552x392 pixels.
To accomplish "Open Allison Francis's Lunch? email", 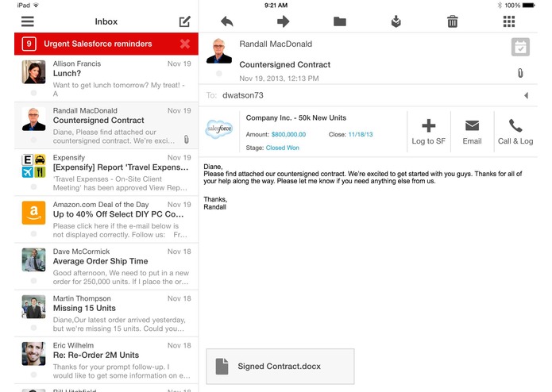I will point(106,79).
